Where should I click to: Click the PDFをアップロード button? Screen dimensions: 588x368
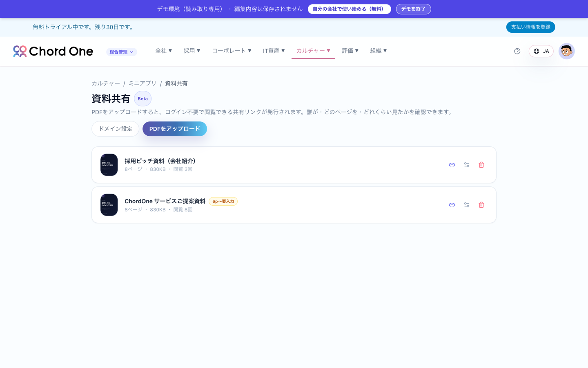click(x=174, y=129)
